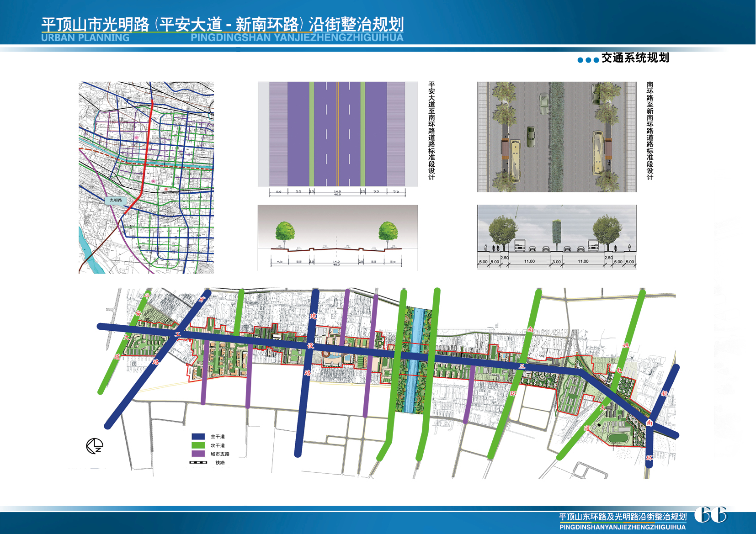Click the north arrow compass symbol
Screen dimensions: 756x534
click(x=95, y=446)
